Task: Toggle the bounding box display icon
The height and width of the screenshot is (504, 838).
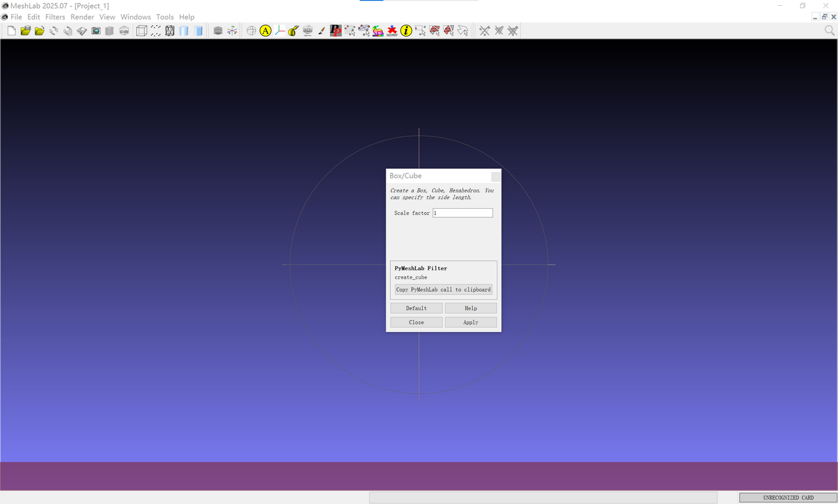Action: (141, 31)
